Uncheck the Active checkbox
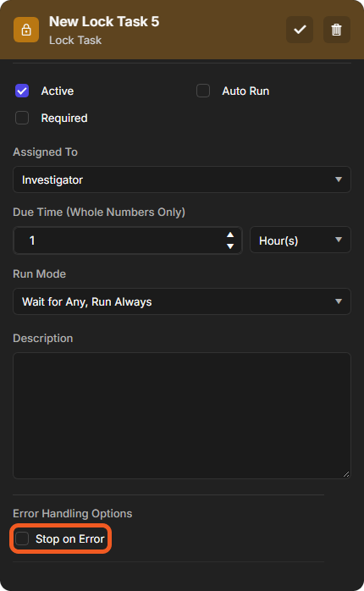The height and width of the screenshot is (591, 364). click(22, 91)
